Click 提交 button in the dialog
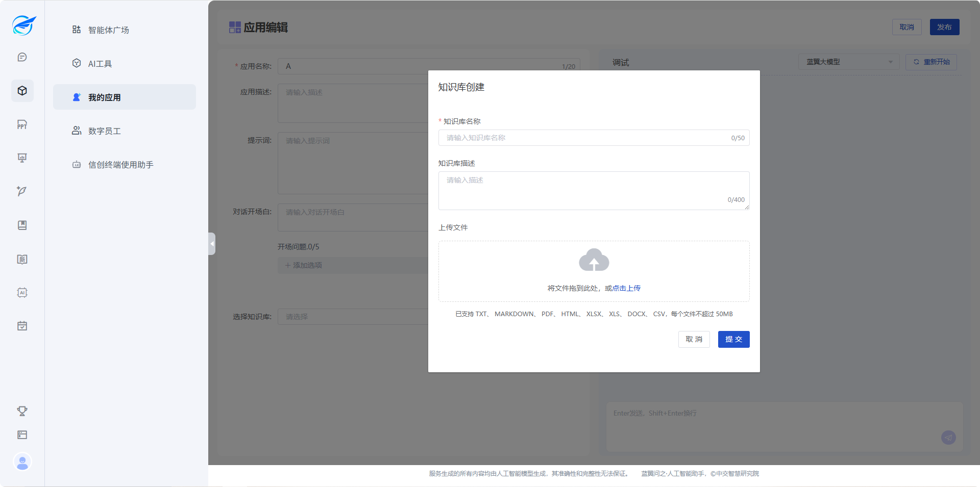Screen dimensions: 980x487 click(x=733, y=339)
